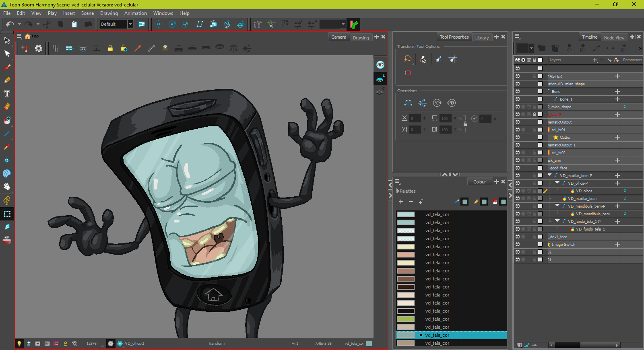Image resolution: width=644 pixels, height=350 pixels.
Task: Toggle the Show Grid icon
Action: pos(56,49)
